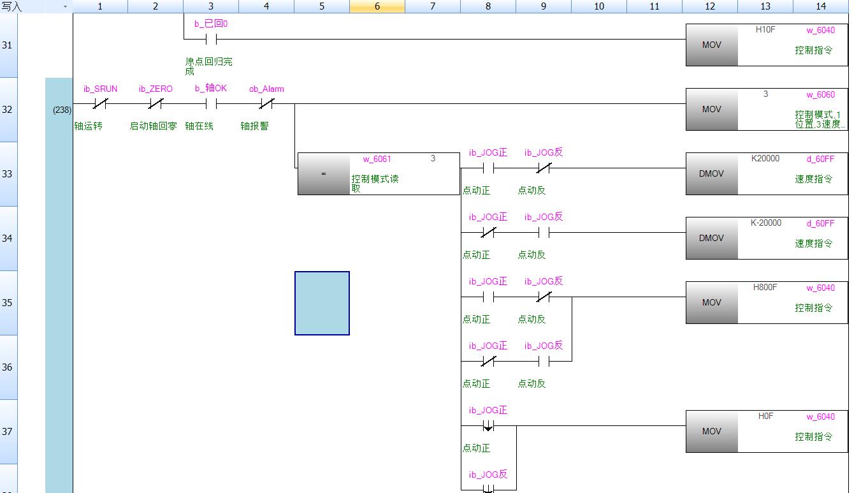Click the MOV block writing 3 to w_6060
The width and height of the screenshot is (868, 493).
point(766,110)
